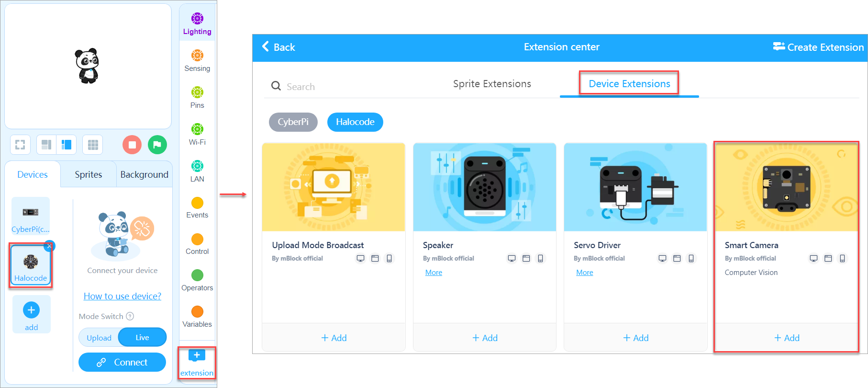
Task: Open the Sprite Extensions tab
Action: pos(492,84)
